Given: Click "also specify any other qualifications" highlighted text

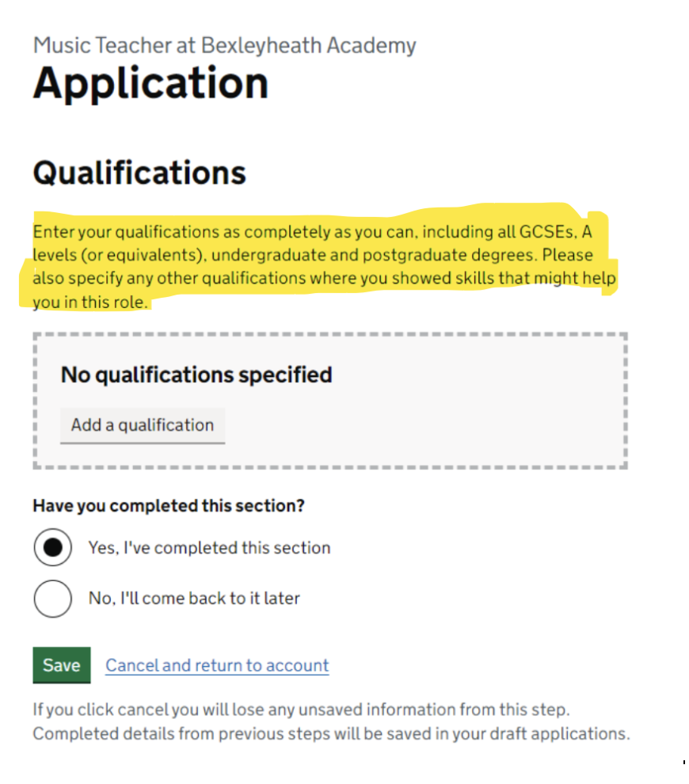Looking at the screenshot, I should [x=169, y=279].
